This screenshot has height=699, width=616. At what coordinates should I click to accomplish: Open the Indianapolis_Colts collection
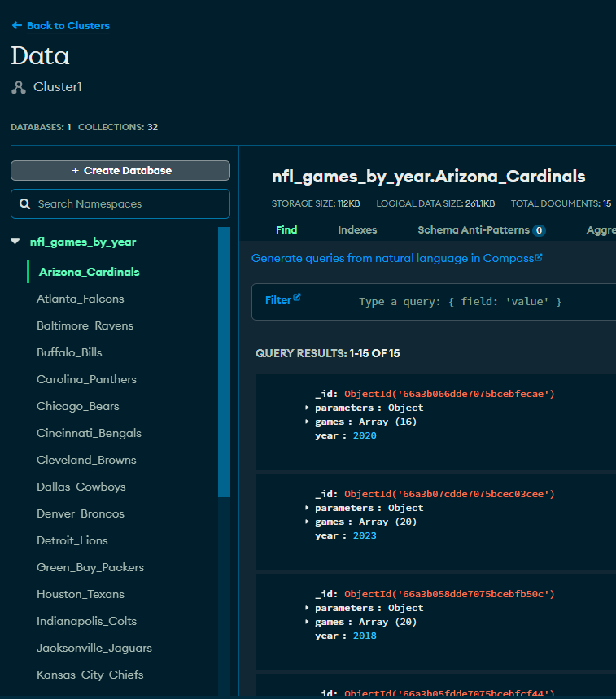click(86, 621)
